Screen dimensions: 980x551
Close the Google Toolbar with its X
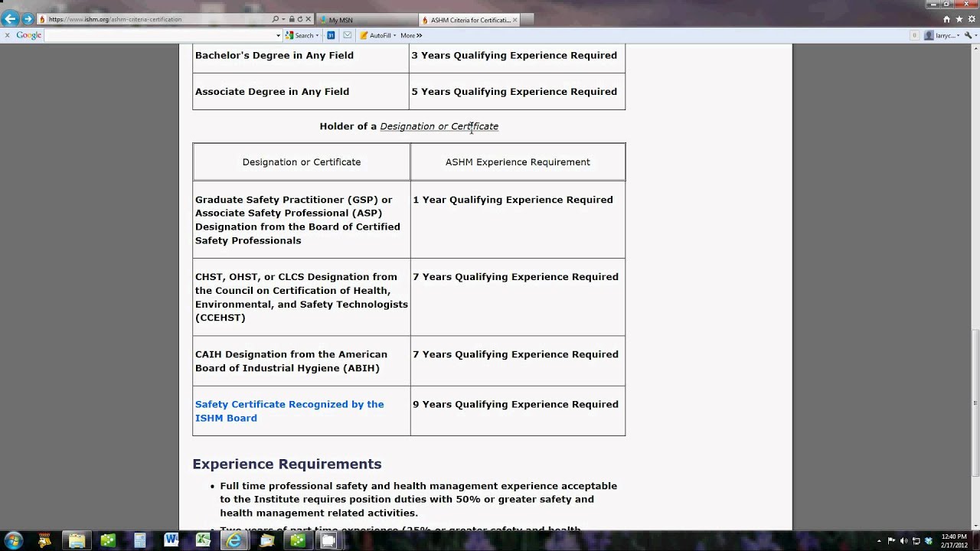[x=7, y=35]
